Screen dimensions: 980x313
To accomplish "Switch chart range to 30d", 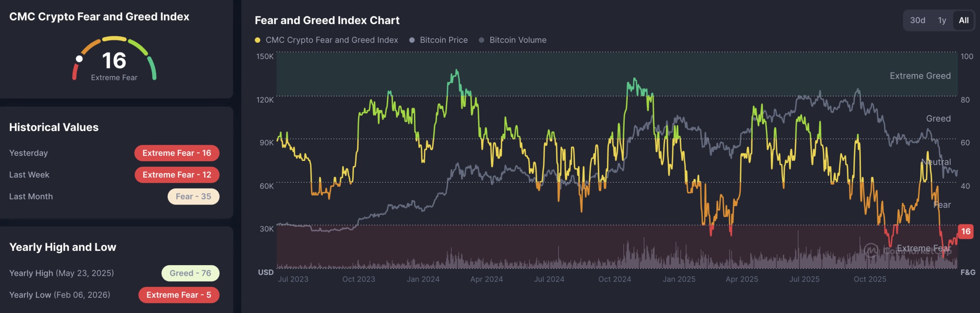I will click(x=917, y=20).
